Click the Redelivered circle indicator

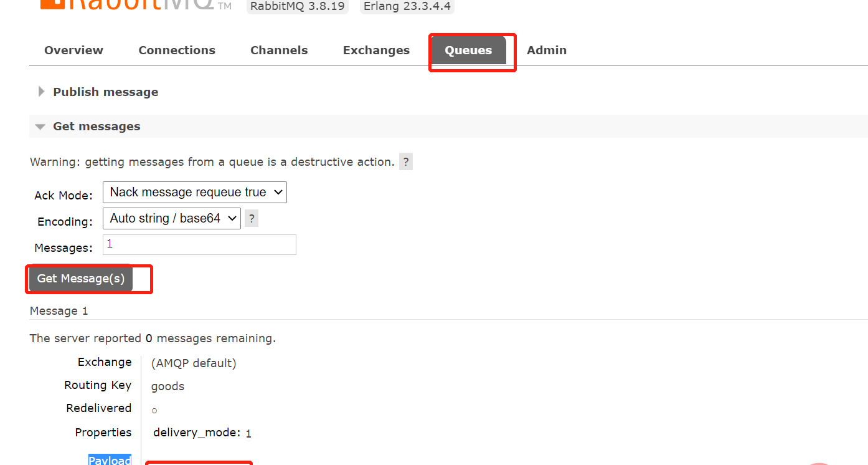pyautogui.click(x=154, y=411)
